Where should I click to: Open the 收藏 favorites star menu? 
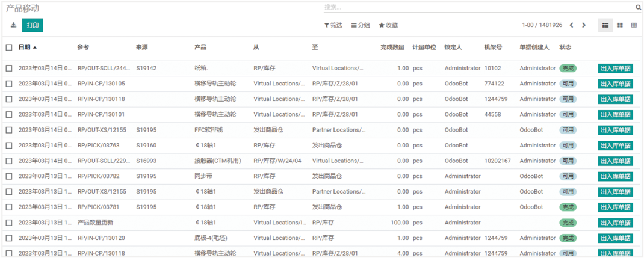pos(388,25)
